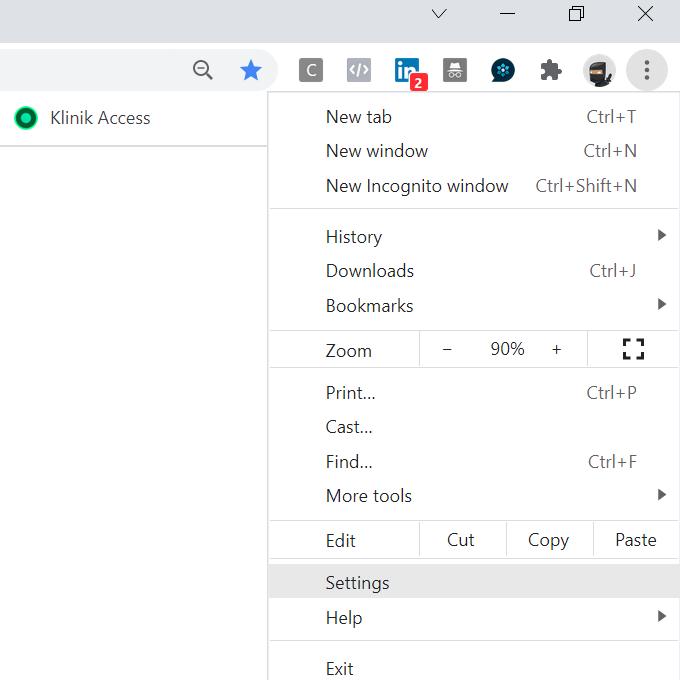Viewport: 680px width, 680px height.
Task: Open the Extensions puzzle piece icon
Action: pyautogui.click(x=551, y=70)
